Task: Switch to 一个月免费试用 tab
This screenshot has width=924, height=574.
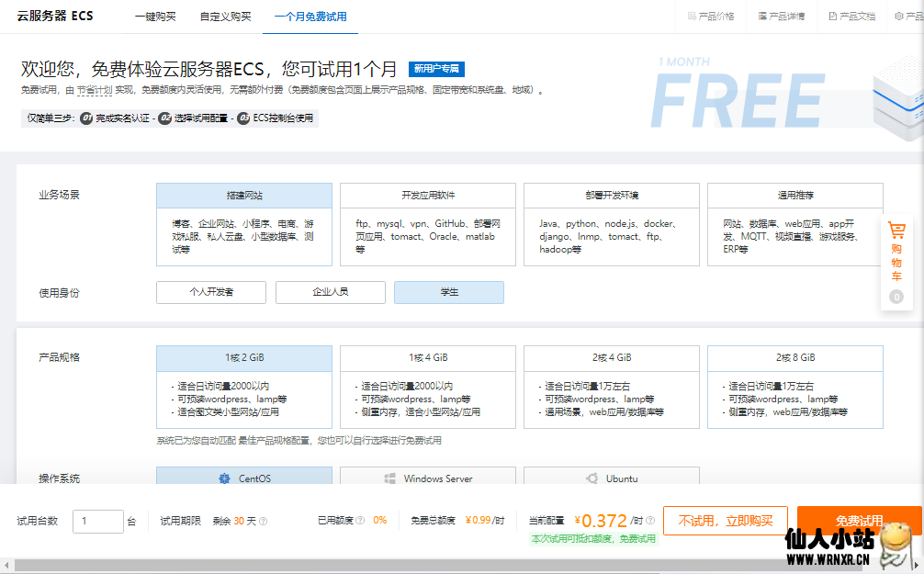Action: tap(310, 17)
